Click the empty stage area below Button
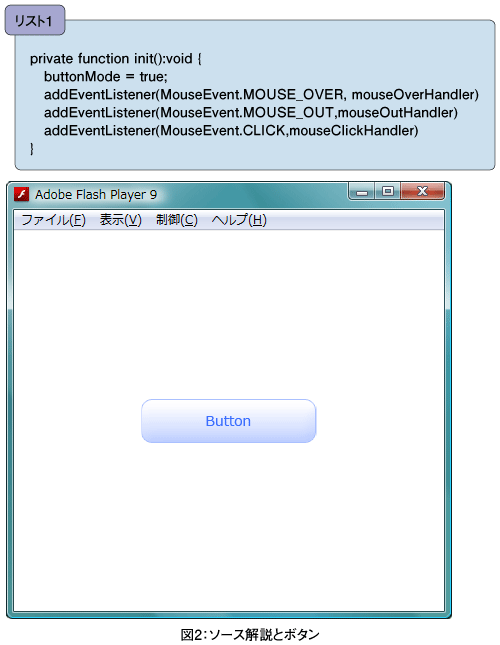 click(229, 527)
